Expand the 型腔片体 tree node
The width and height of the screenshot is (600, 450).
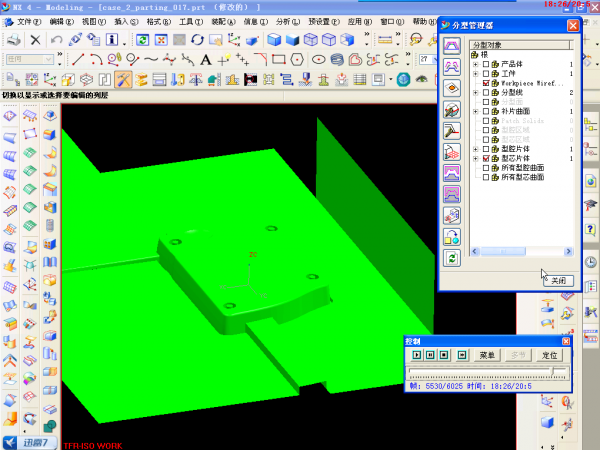click(476, 149)
